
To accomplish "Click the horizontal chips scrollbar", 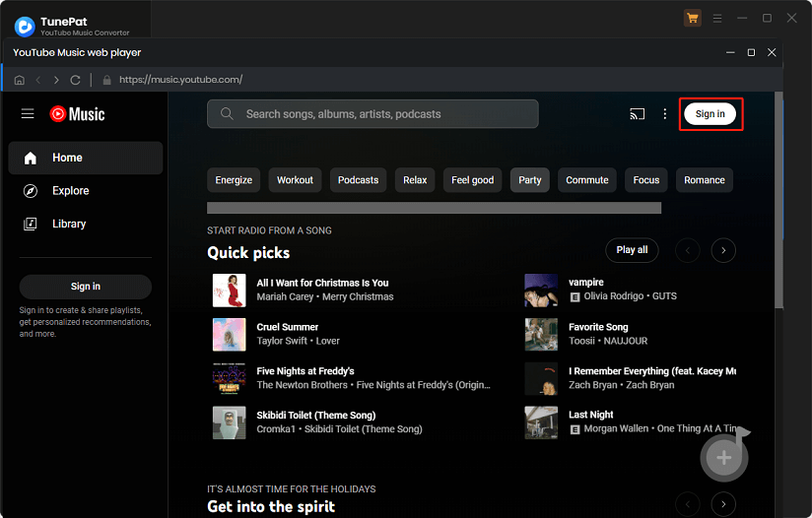I will tap(434, 208).
